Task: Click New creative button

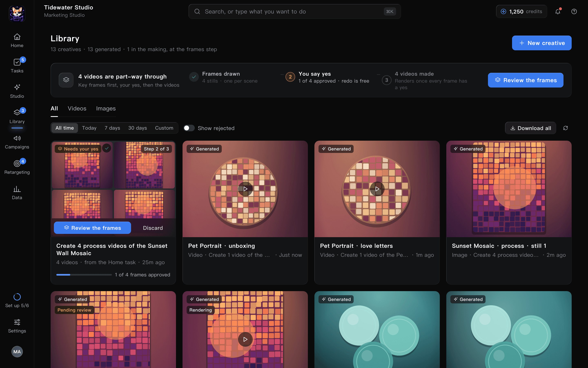Action: pos(542,43)
